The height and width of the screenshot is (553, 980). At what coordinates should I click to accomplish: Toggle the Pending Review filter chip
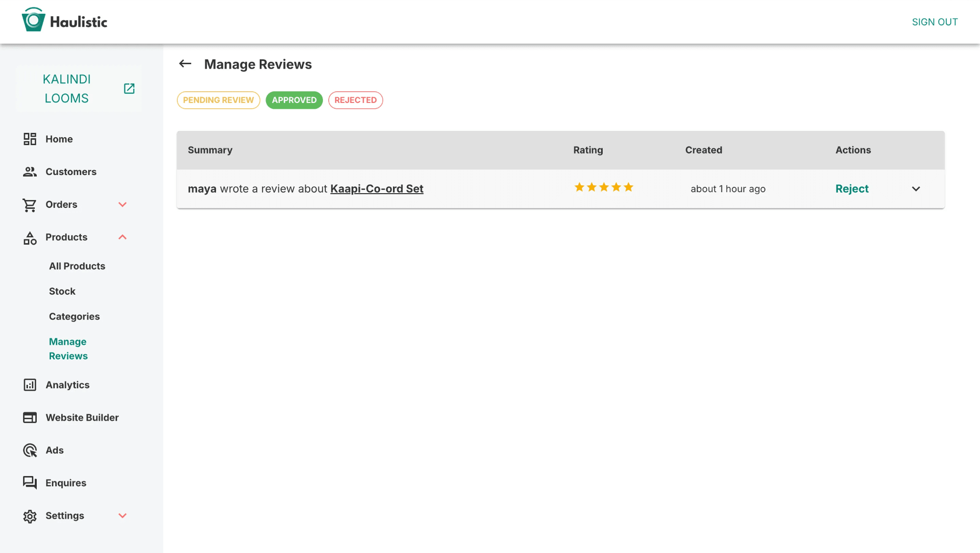click(x=219, y=100)
